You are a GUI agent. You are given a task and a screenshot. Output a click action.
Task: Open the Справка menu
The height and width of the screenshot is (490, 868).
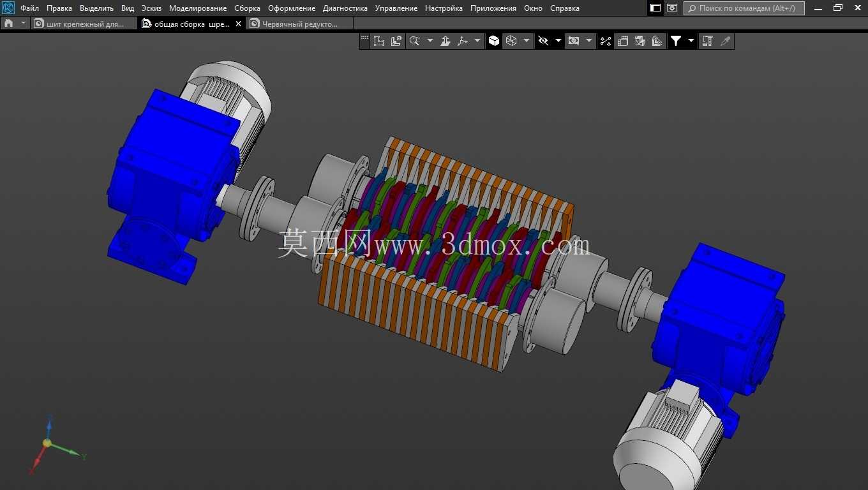pyautogui.click(x=565, y=8)
